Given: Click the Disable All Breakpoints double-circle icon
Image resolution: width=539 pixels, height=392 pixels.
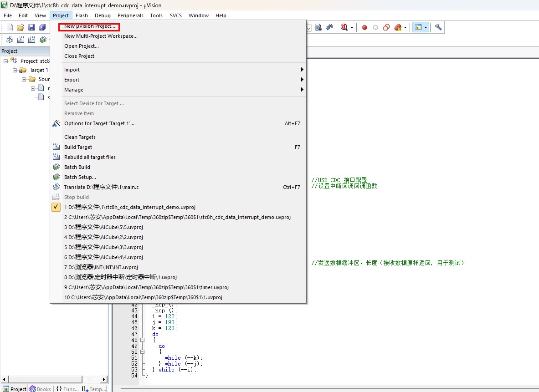Looking at the screenshot, I should [386, 27].
